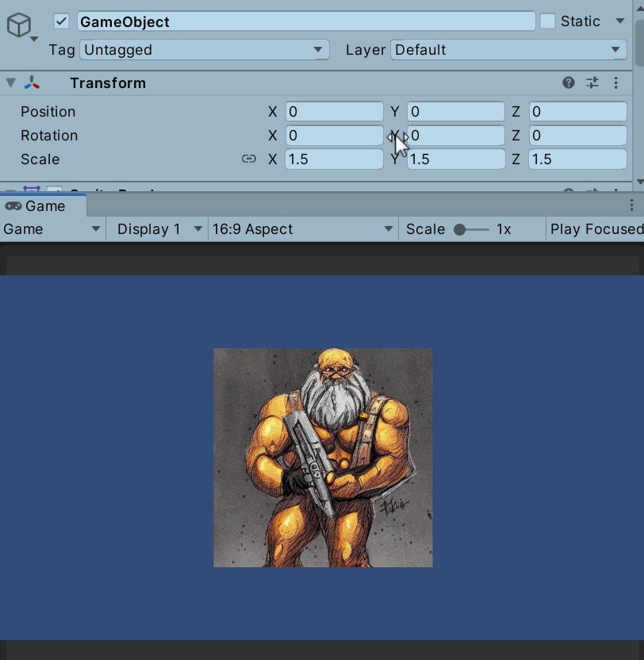Screen dimensions: 644x660
Task: Click the Inspector vertical scrollbar
Action: [x=639, y=42]
